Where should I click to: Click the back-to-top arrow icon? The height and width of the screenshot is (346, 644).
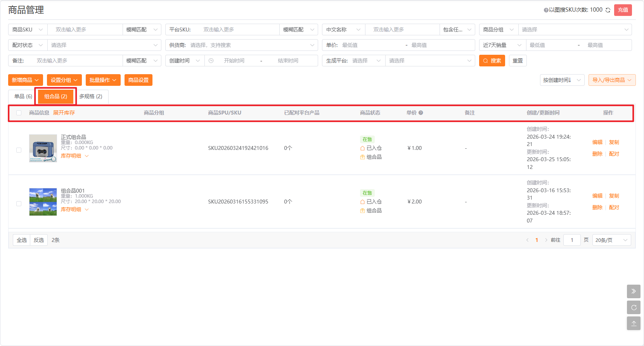point(634,323)
